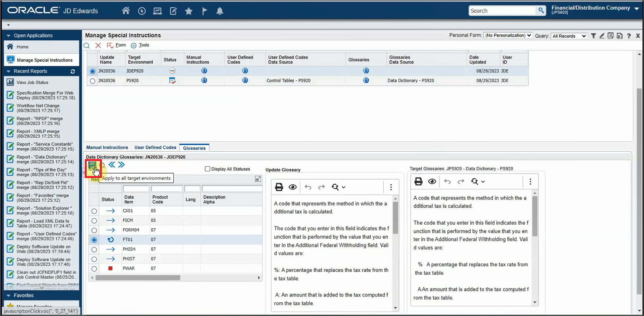Switch to User Defined Codes tab
The image size is (644, 316).
155,147
